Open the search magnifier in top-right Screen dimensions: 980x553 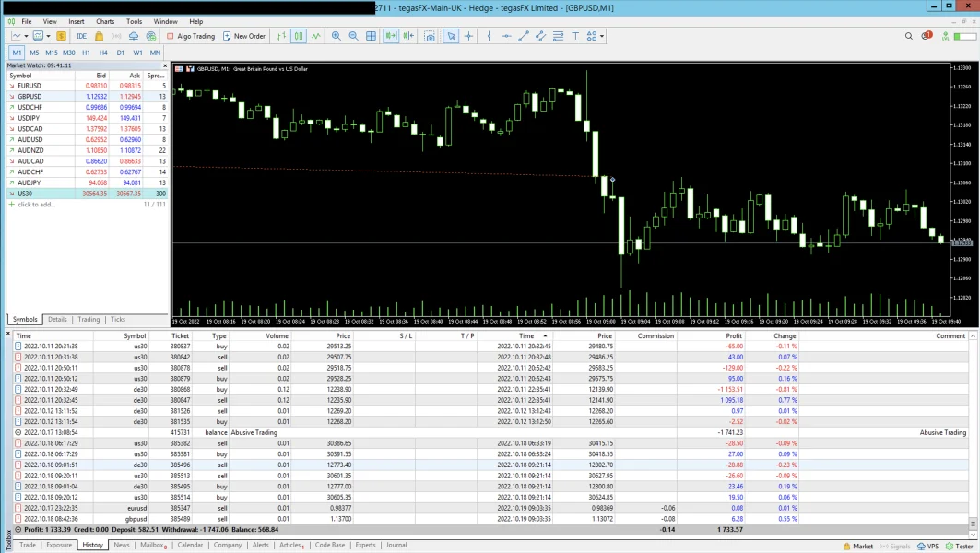[x=909, y=36]
